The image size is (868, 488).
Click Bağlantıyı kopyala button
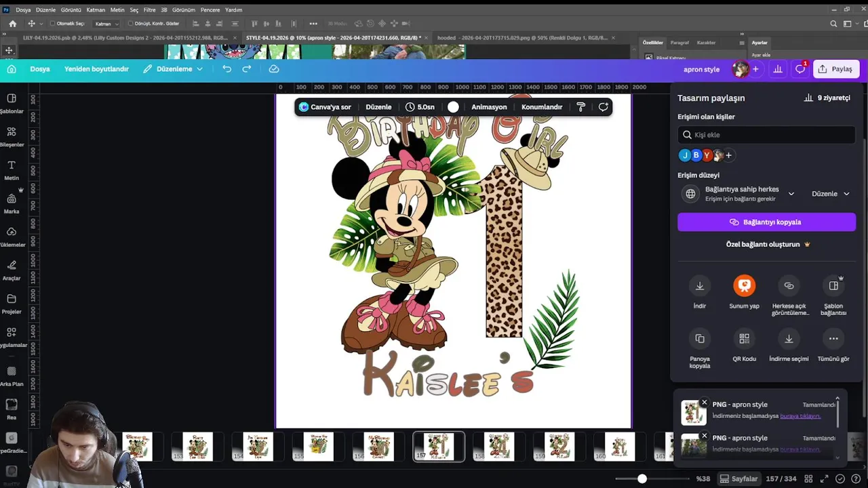click(766, 222)
